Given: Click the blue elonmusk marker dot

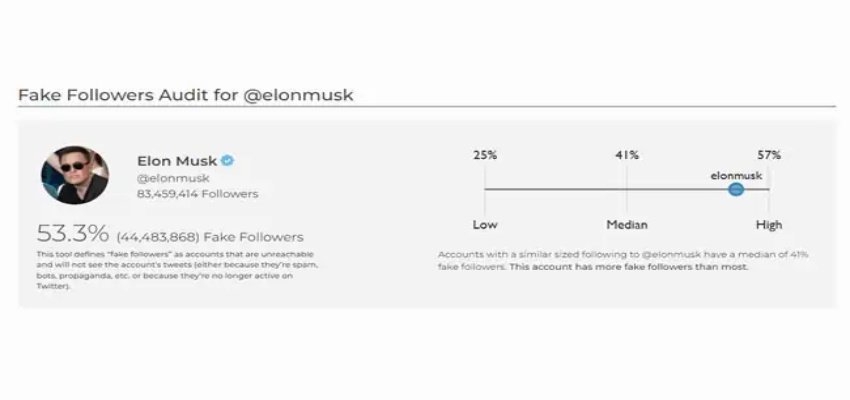Looking at the screenshot, I should tap(736, 190).
